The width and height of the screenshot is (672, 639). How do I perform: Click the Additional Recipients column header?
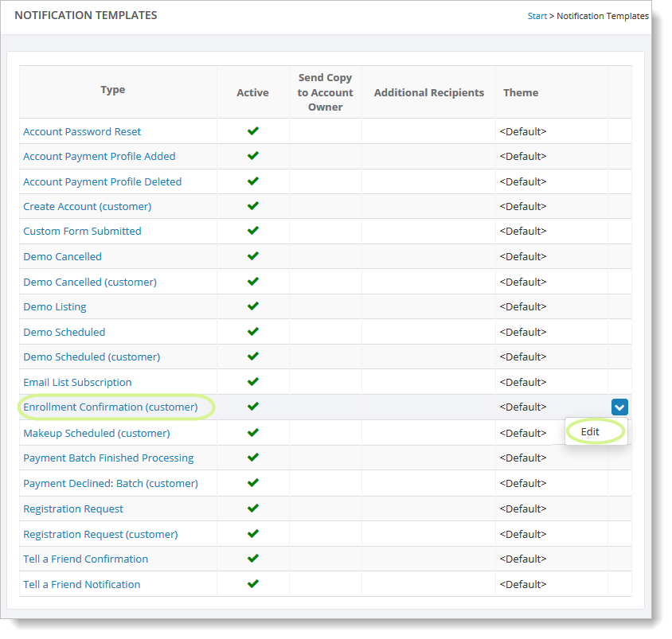point(429,92)
